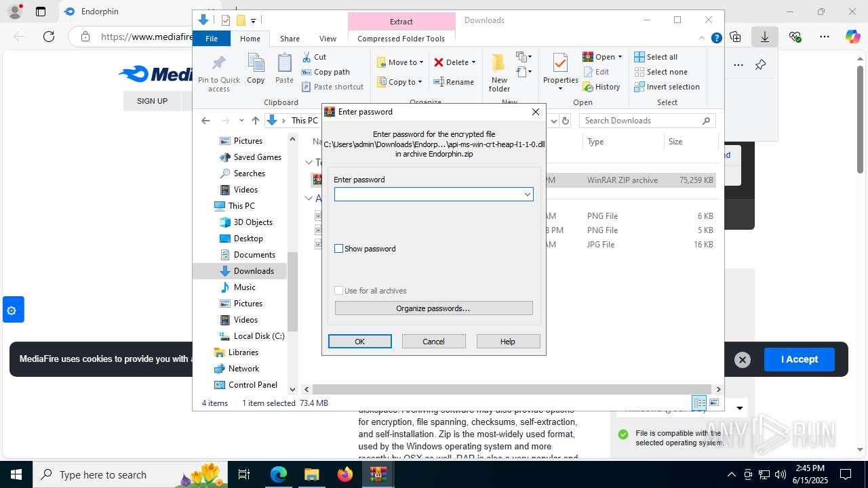The height and width of the screenshot is (488, 868).
Task: Open Firefox from the taskbar
Action: point(345,474)
